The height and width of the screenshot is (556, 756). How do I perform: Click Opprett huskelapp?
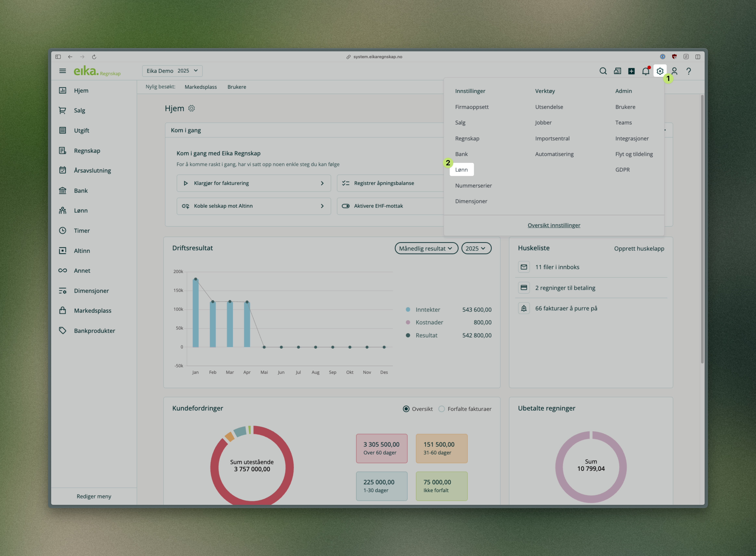(639, 248)
